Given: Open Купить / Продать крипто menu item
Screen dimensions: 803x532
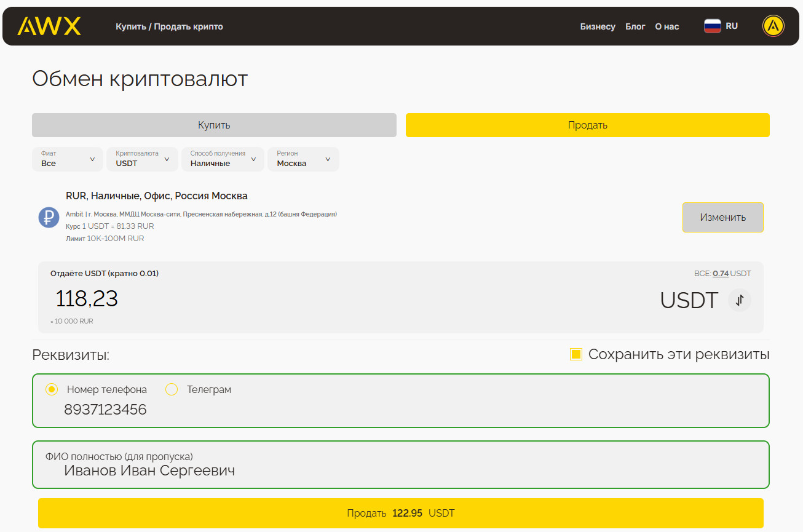Looking at the screenshot, I should (x=169, y=26).
